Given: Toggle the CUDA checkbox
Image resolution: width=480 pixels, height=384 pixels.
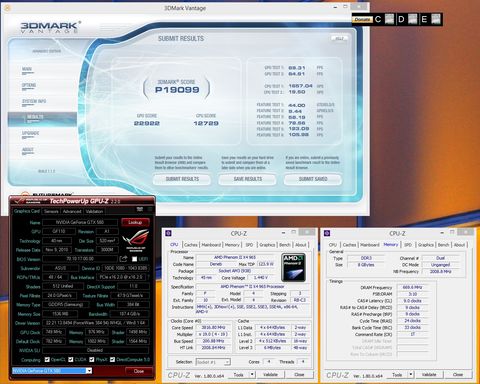Looking at the screenshot, I should 71,359.
